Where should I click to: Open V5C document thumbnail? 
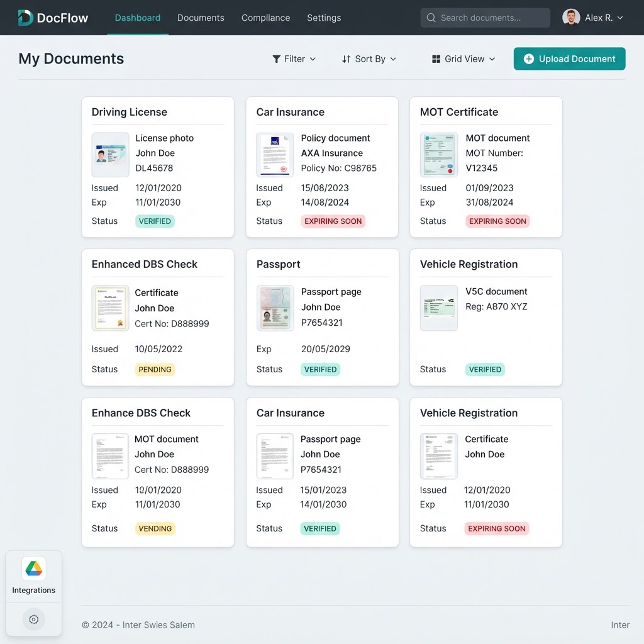[x=438, y=308]
